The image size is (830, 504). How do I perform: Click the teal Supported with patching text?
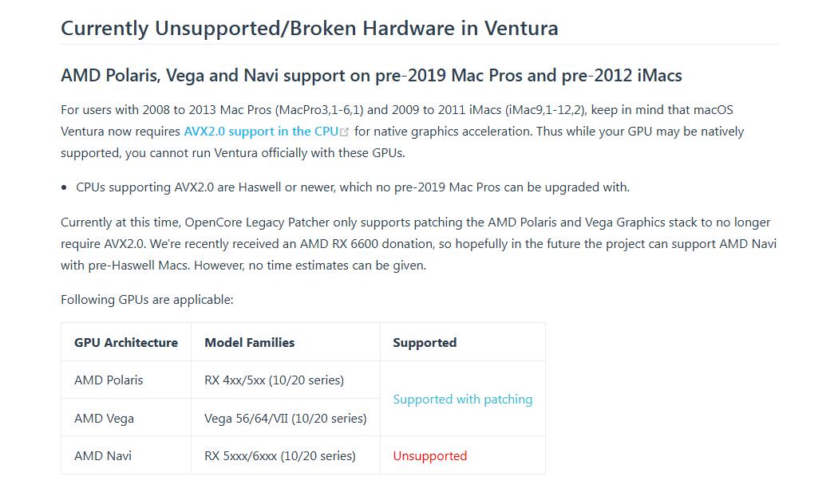[x=462, y=399]
